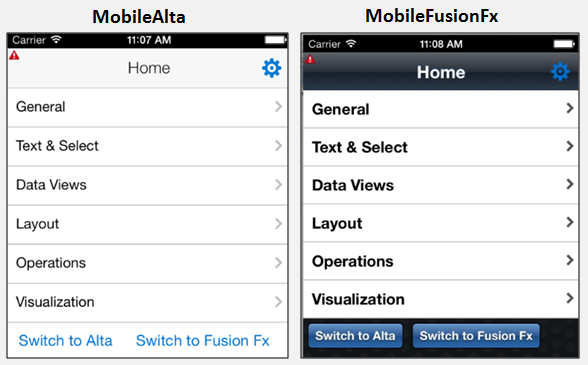Click red warning icon in MobileFusionFx screen
The height and width of the screenshot is (365, 588).
coord(310,59)
